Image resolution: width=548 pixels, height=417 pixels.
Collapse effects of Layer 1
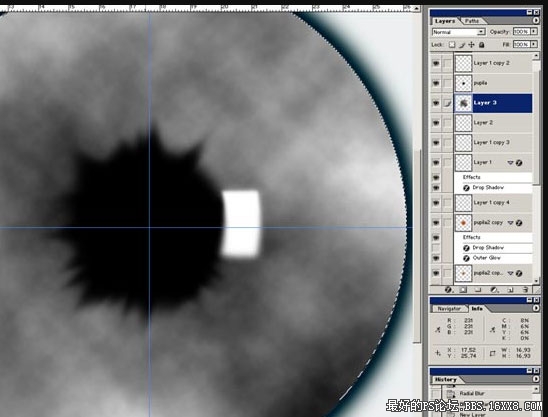pos(511,163)
